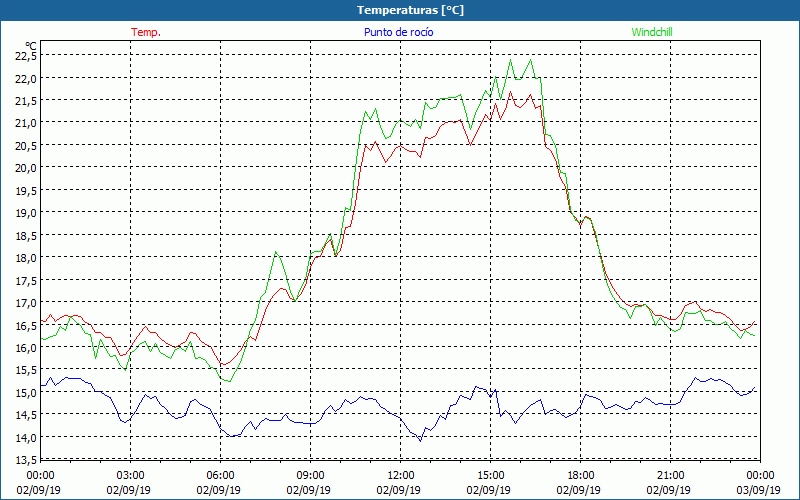Click the 21,0 y-axis value
The height and width of the screenshot is (500, 800).
[x=27, y=123]
